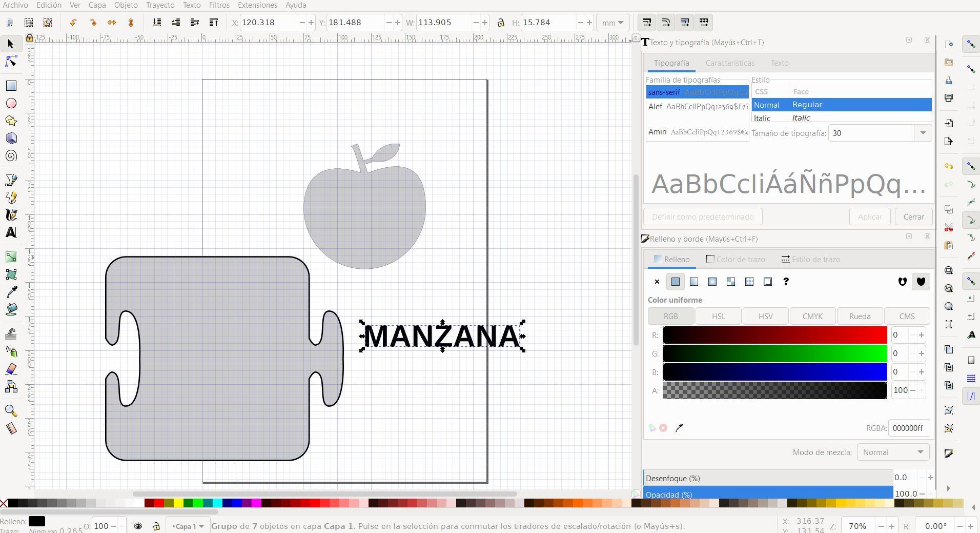
Task: Click inside the RGBA value field
Action: coord(908,428)
